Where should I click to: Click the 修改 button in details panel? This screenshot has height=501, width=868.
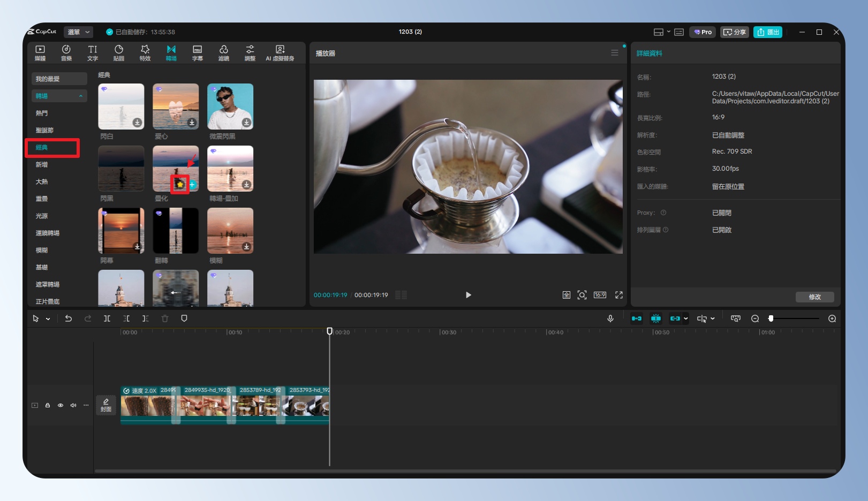[x=814, y=297]
